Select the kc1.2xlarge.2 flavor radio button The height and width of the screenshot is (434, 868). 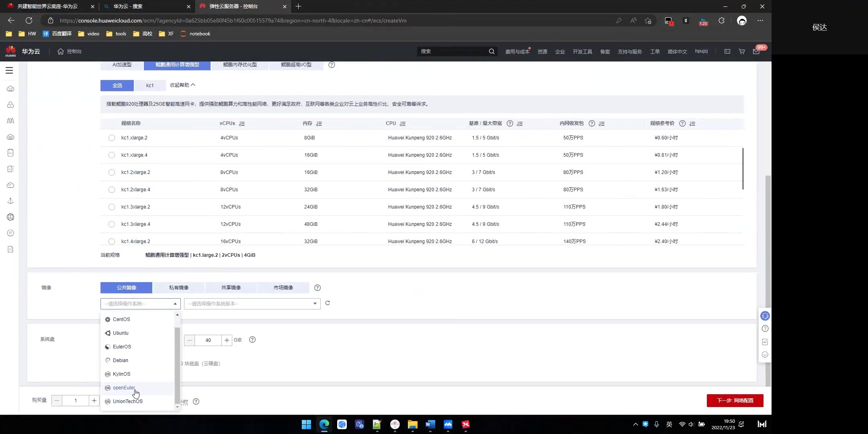pos(111,172)
